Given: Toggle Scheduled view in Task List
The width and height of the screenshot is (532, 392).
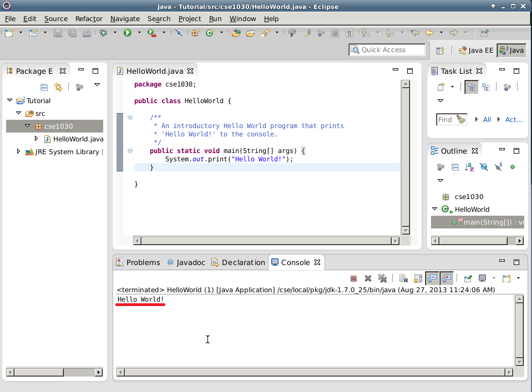Looking at the screenshot, I should coord(486,87).
